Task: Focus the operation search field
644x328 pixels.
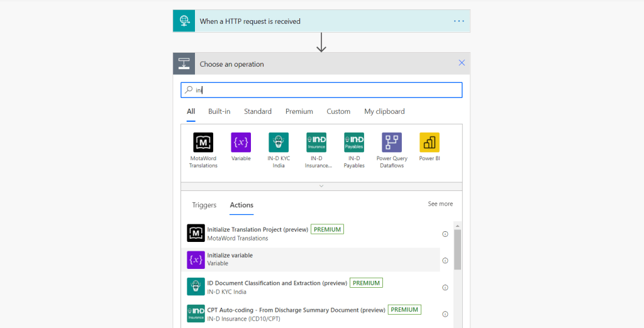Action: pos(327,90)
